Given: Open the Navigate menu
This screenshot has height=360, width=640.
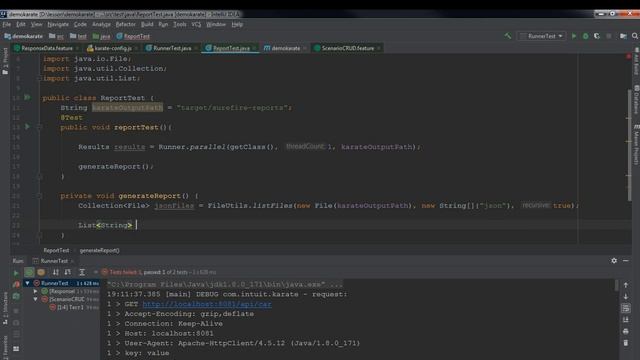Looking at the screenshot, I should pyautogui.click(x=58, y=24).
